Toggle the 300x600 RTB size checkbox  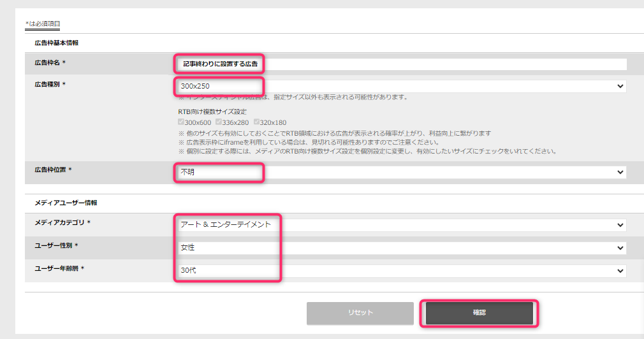[x=181, y=122]
